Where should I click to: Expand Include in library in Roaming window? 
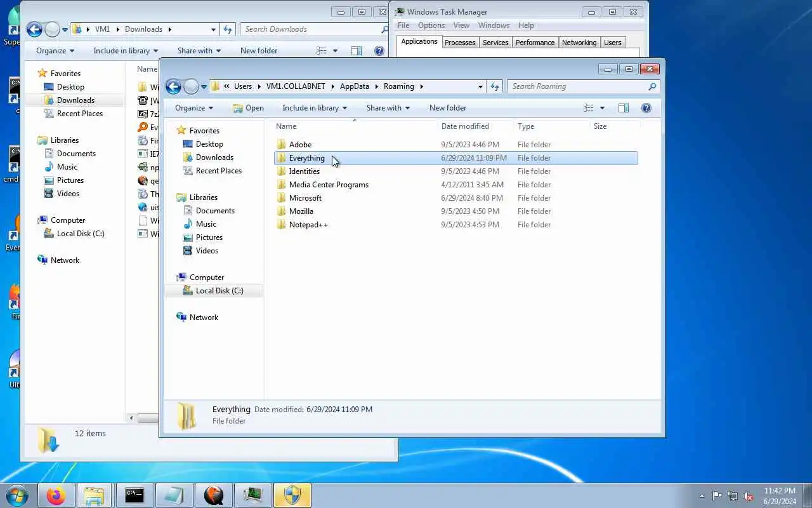point(315,108)
